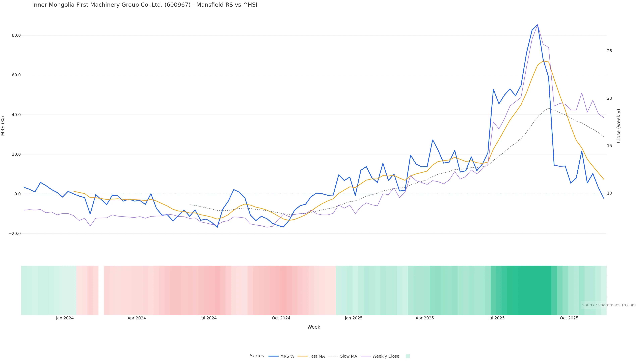The height and width of the screenshot is (362, 644).
Task: Click the green heatmap legend swatch
Action: pyautogui.click(x=408, y=356)
